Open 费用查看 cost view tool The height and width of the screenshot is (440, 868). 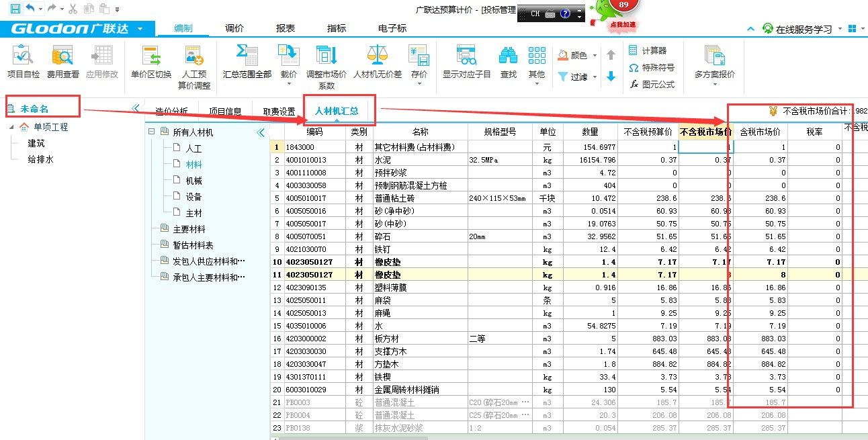[62, 56]
